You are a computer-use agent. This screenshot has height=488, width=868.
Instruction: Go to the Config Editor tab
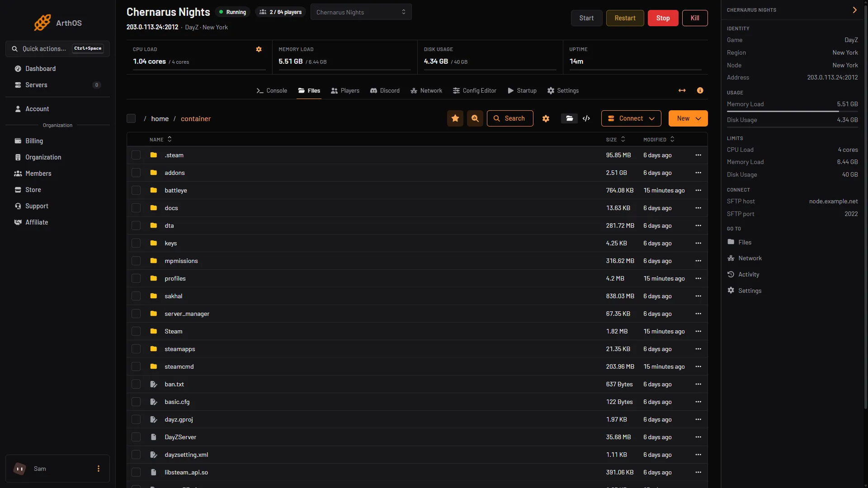(475, 90)
